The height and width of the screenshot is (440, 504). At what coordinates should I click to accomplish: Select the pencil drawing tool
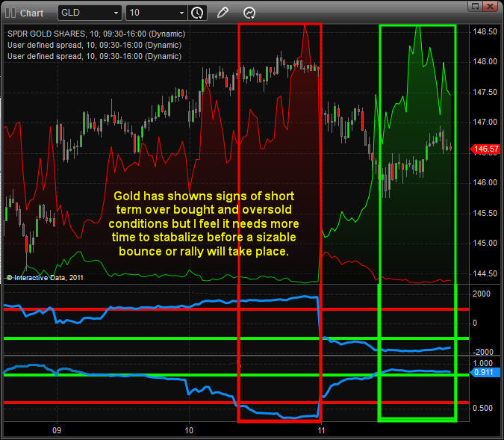point(223,13)
